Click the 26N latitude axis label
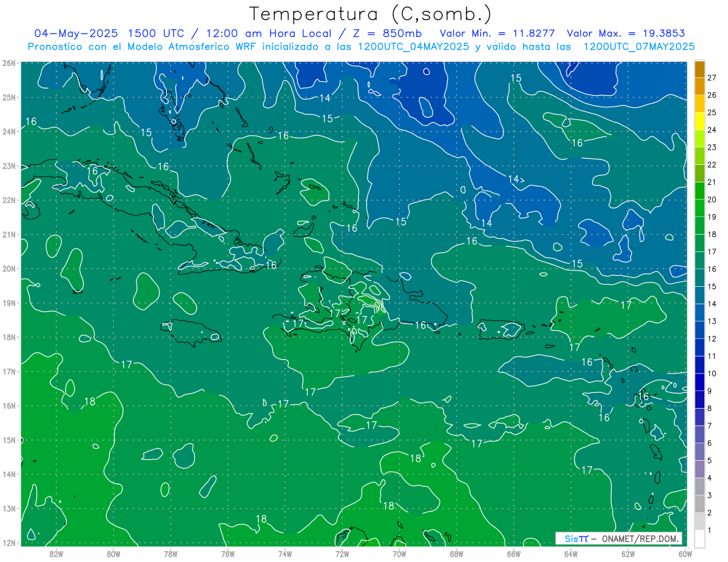Screen dimensions: 728x562 click(x=9, y=62)
